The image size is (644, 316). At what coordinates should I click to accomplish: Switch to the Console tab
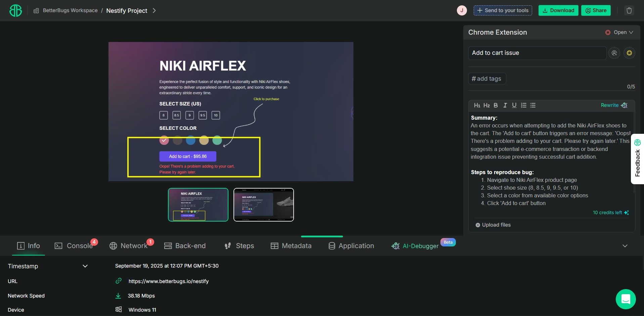[x=74, y=246]
